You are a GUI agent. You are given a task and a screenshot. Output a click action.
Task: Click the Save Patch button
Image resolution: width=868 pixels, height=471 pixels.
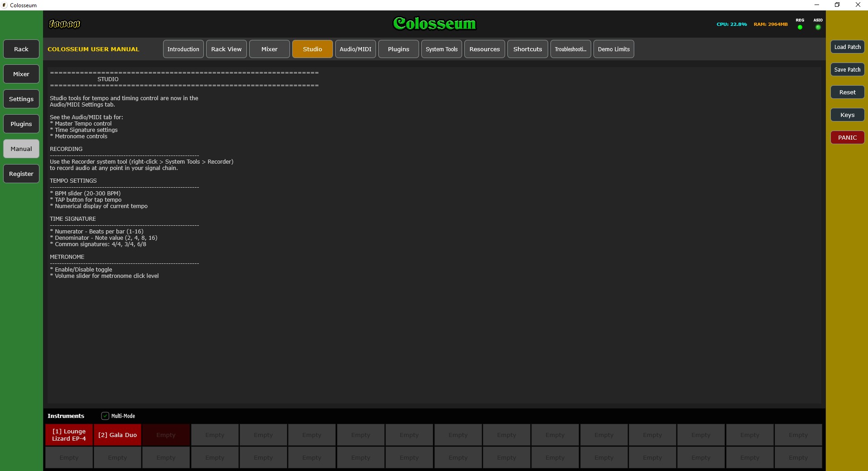(x=847, y=69)
